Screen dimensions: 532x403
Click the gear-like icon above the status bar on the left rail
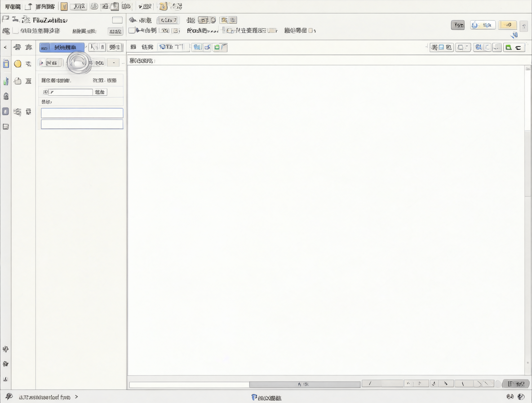pyautogui.click(x=5, y=364)
